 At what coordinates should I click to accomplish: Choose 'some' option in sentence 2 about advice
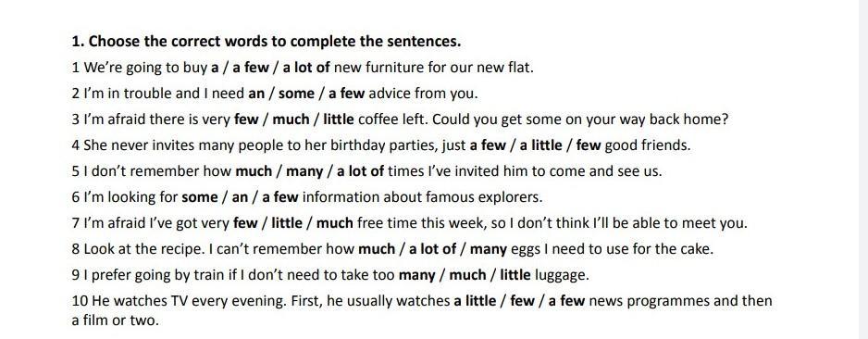296,94
